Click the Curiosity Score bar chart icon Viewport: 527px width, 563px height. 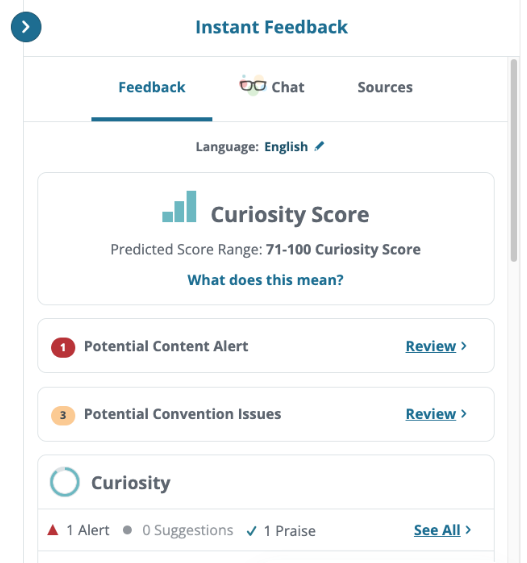(179, 206)
